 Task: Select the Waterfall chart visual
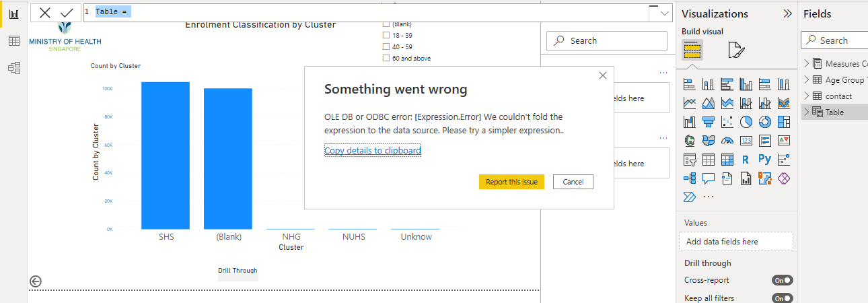pos(689,122)
